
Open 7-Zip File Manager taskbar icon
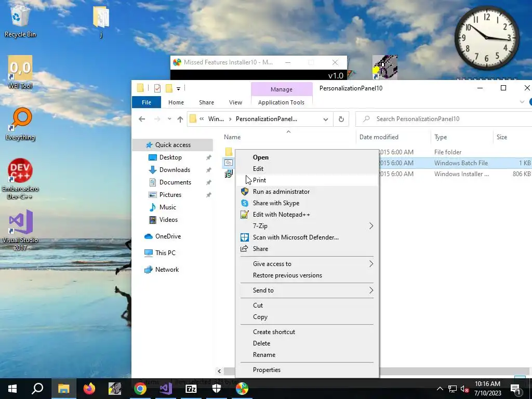(191, 389)
